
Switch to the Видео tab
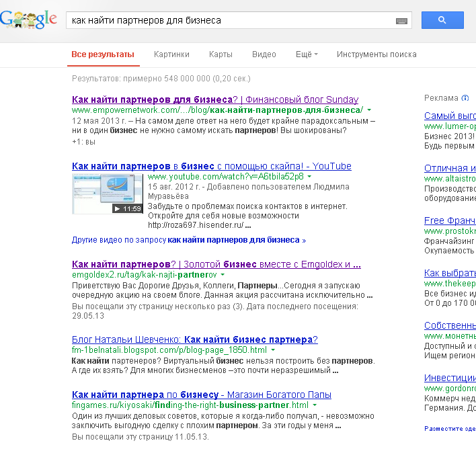point(264,54)
